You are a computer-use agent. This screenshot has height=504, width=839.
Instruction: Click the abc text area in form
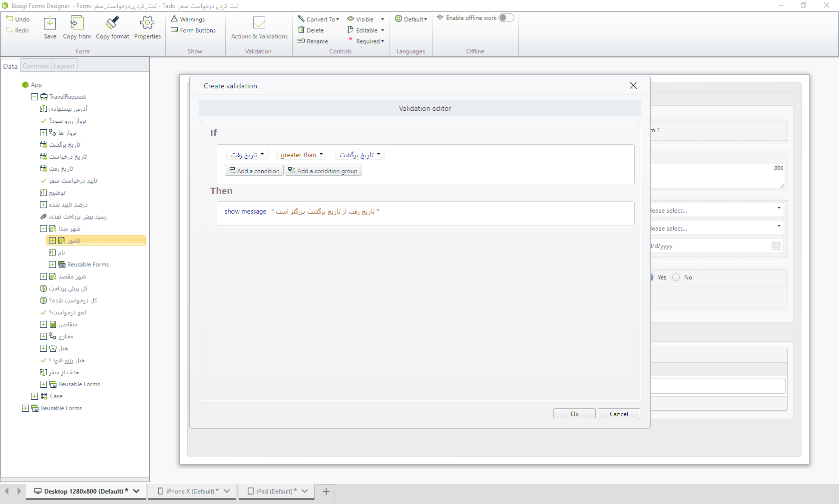pyautogui.click(x=717, y=176)
